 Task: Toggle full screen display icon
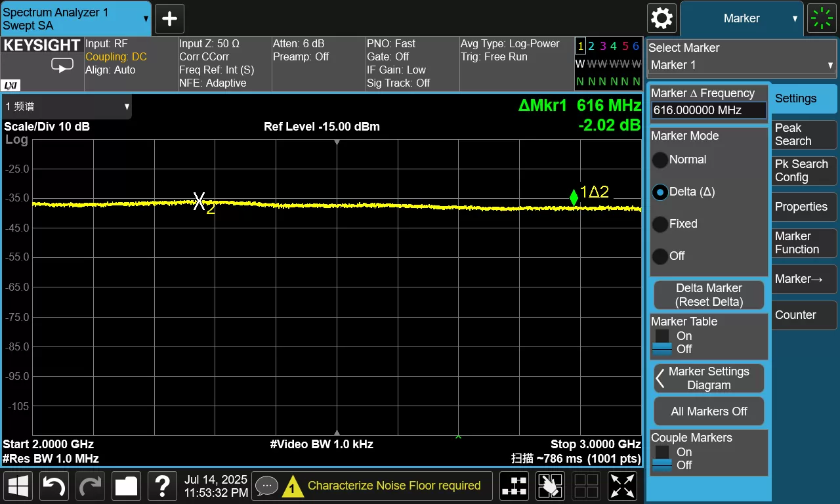(x=622, y=486)
